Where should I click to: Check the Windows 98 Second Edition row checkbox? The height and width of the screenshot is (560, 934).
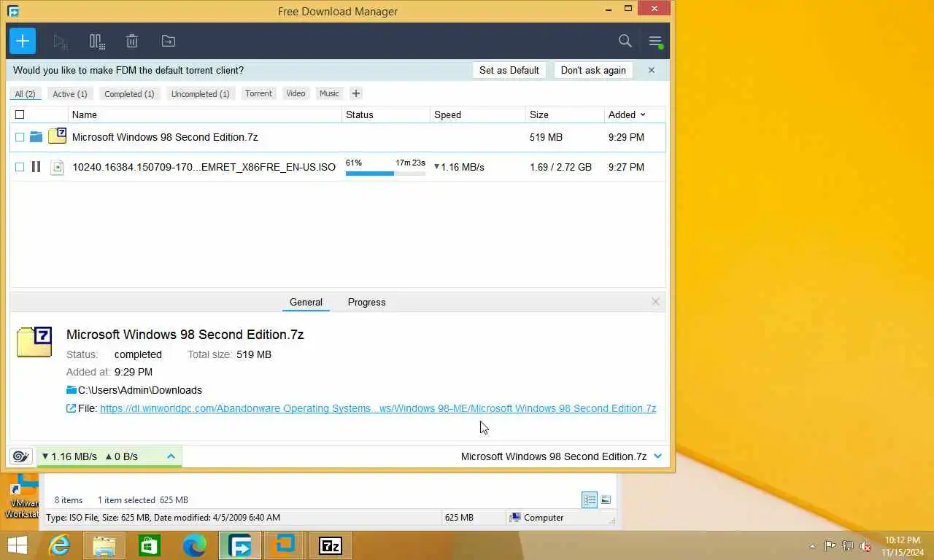tap(20, 137)
